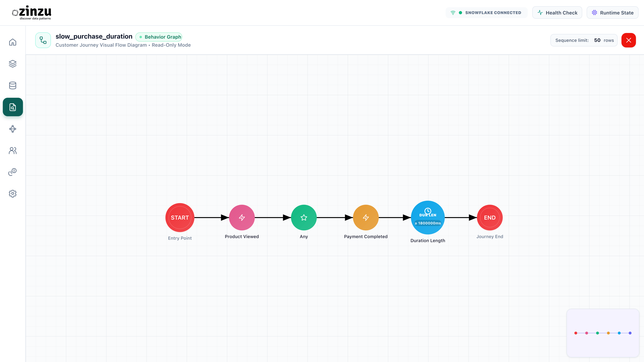
Task: Click the Payment Completed label
Action: point(366,237)
